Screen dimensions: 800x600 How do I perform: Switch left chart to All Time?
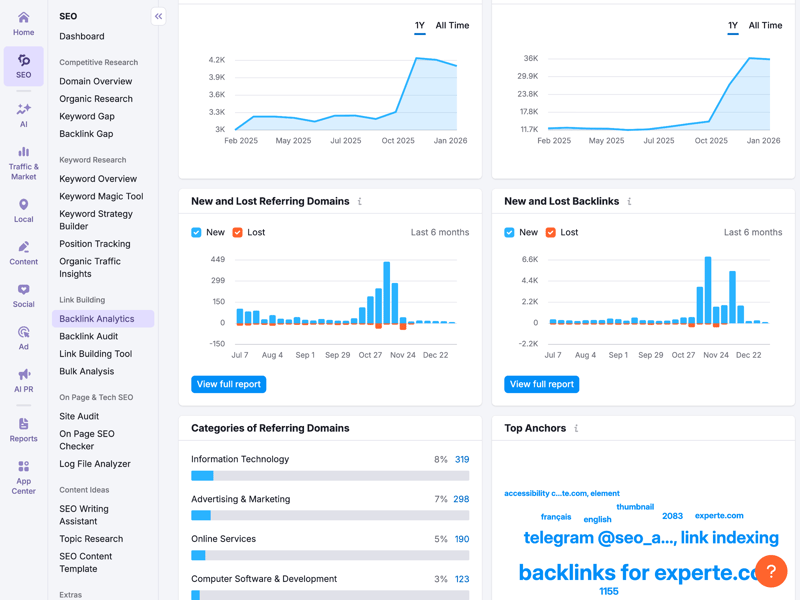(452, 25)
